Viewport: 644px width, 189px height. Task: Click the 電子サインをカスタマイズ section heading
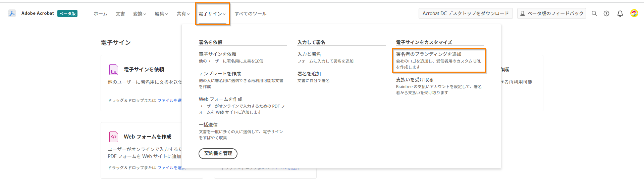point(424,42)
